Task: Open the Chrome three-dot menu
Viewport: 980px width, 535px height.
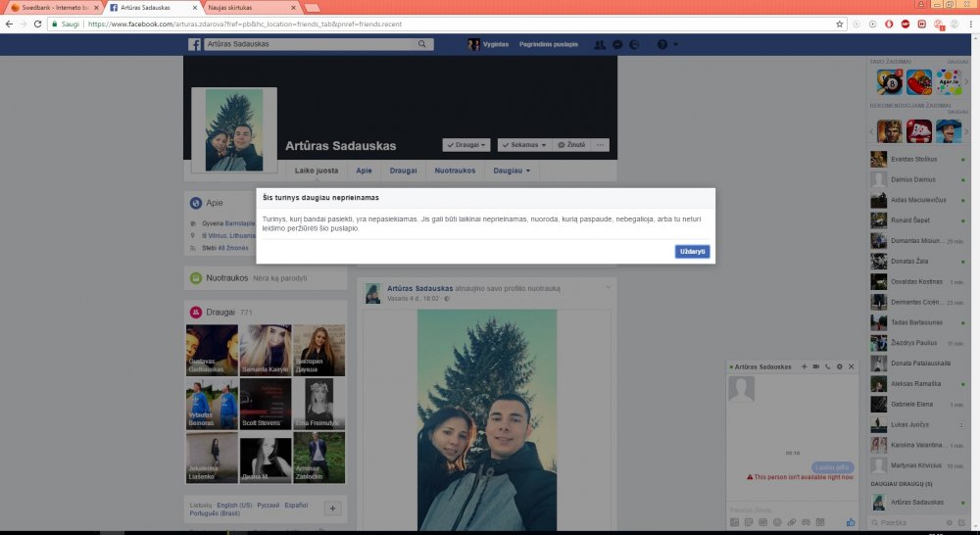Action: (971, 24)
